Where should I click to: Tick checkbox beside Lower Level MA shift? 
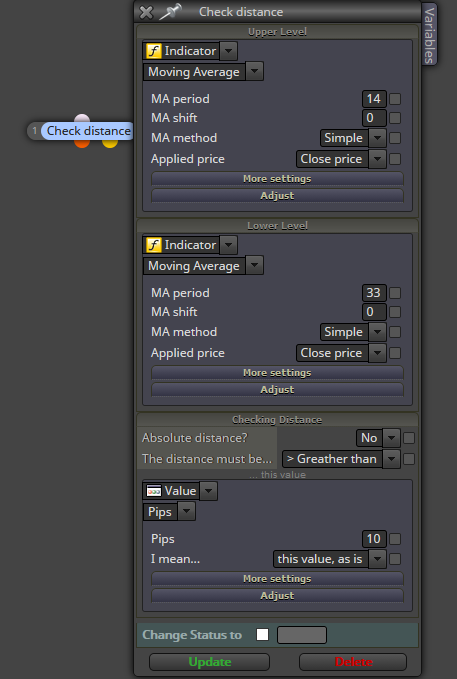pyautogui.click(x=395, y=312)
